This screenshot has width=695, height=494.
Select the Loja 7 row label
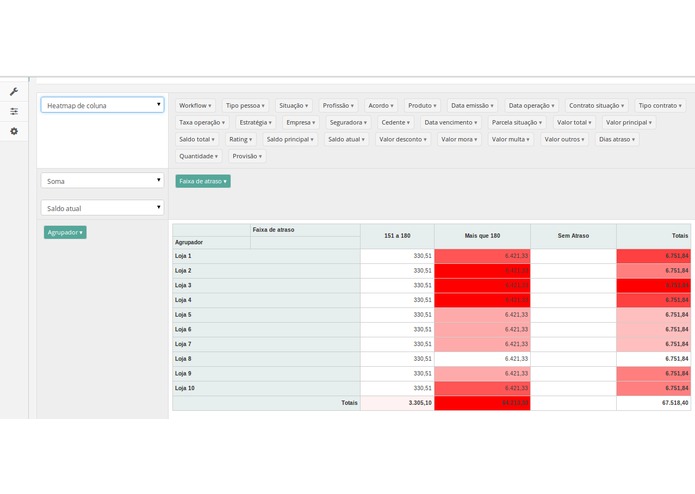tap(266, 344)
